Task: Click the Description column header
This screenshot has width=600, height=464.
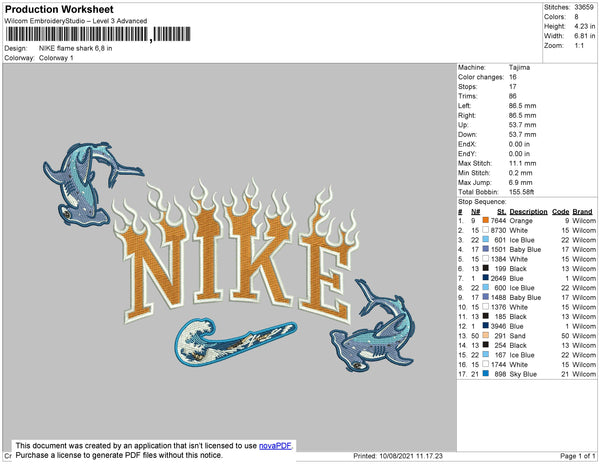Action: point(528,212)
